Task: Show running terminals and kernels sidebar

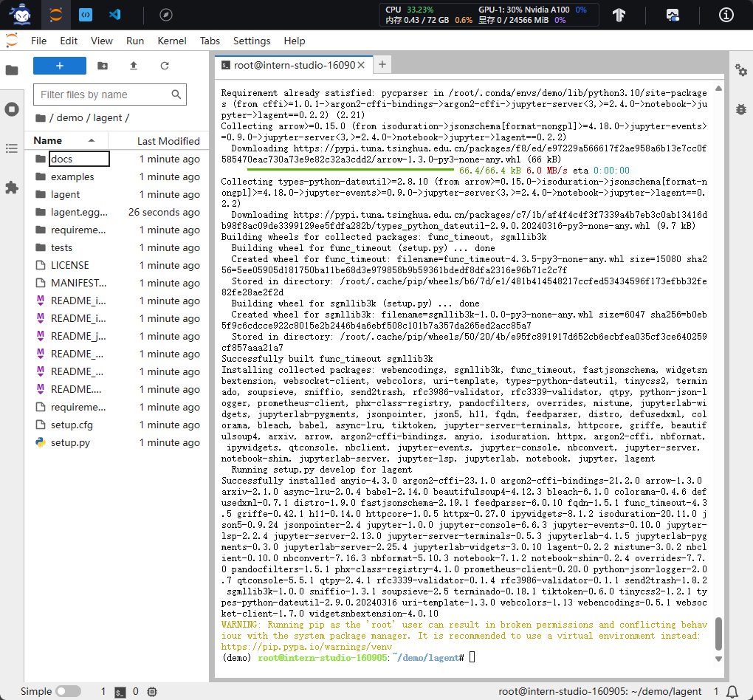Action: (12, 109)
